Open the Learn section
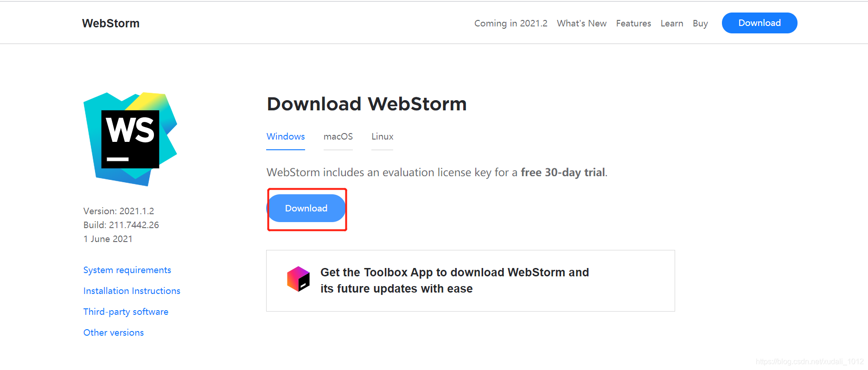Viewport: 868px width, 370px height. click(671, 23)
